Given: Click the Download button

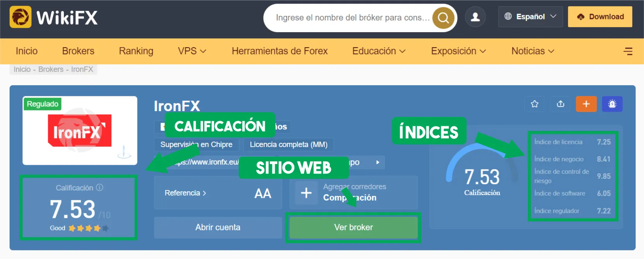Looking at the screenshot, I should click(x=600, y=17).
